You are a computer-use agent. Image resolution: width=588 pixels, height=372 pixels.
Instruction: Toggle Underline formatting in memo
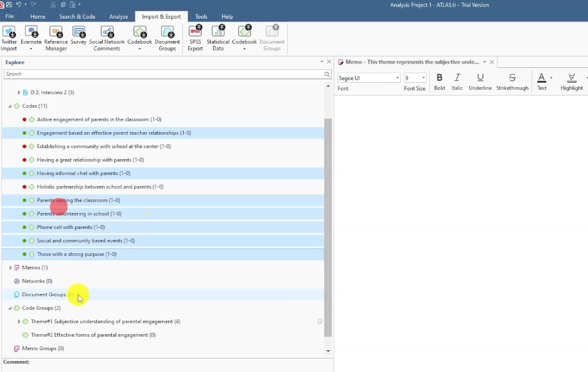click(x=480, y=78)
